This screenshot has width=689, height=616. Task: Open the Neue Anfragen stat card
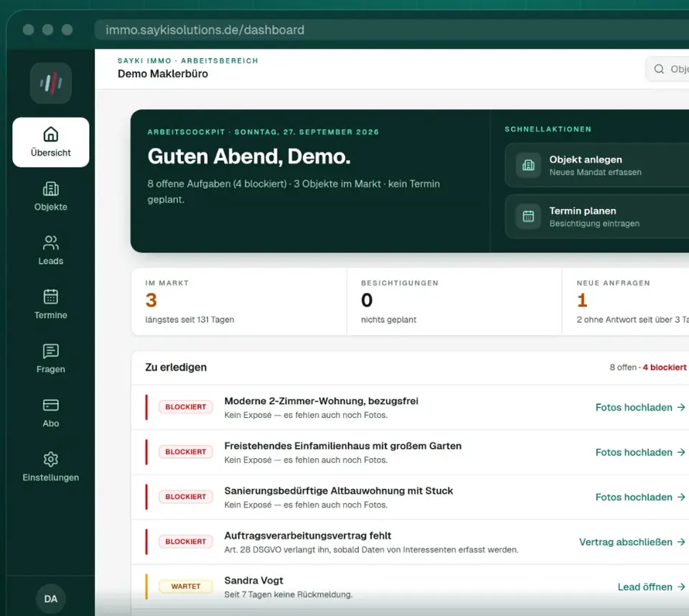click(x=626, y=302)
